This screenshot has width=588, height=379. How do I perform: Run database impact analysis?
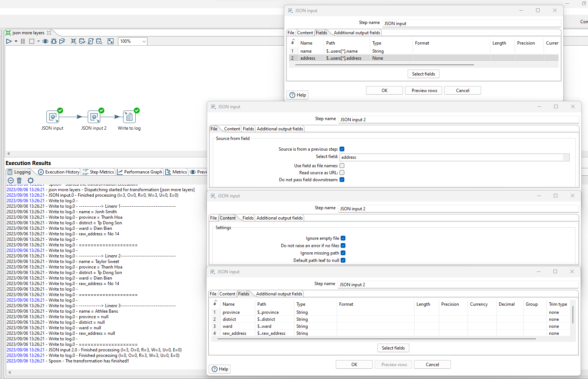pos(82,41)
